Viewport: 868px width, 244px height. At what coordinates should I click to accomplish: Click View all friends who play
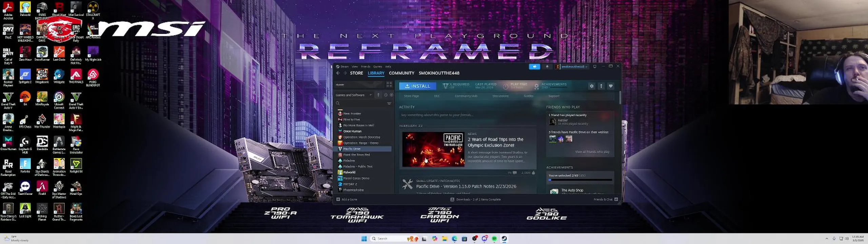click(x=592, y=152)
